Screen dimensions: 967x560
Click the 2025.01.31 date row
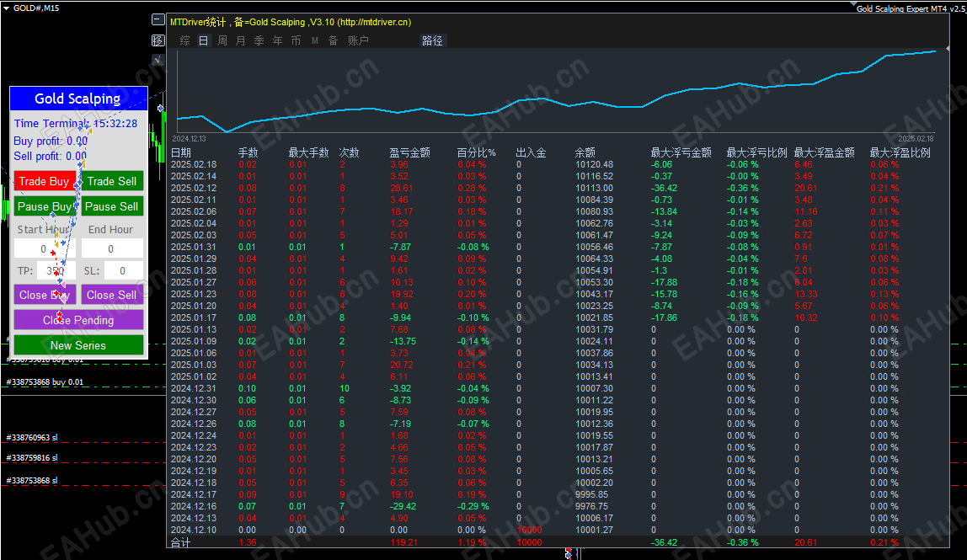coord(194,247)
